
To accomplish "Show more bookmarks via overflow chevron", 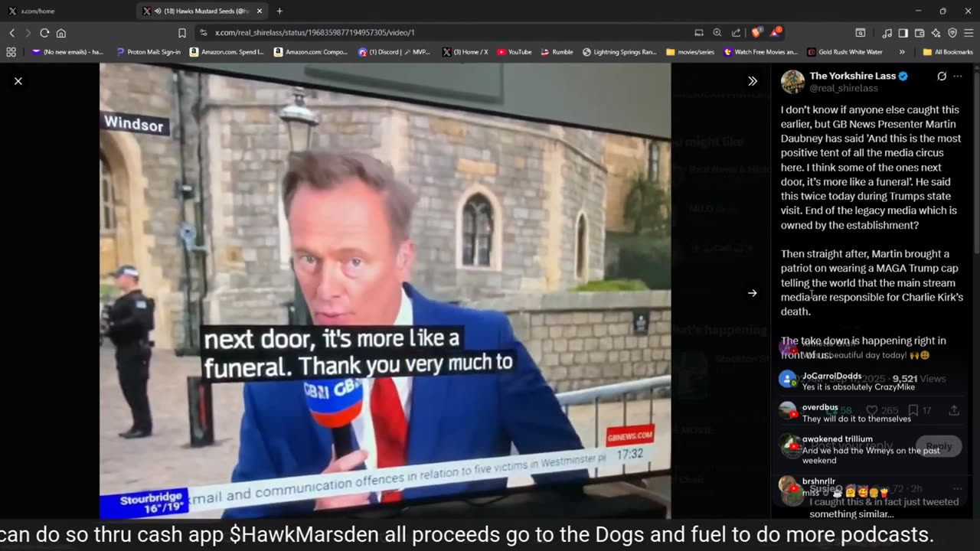I will 902,52.
